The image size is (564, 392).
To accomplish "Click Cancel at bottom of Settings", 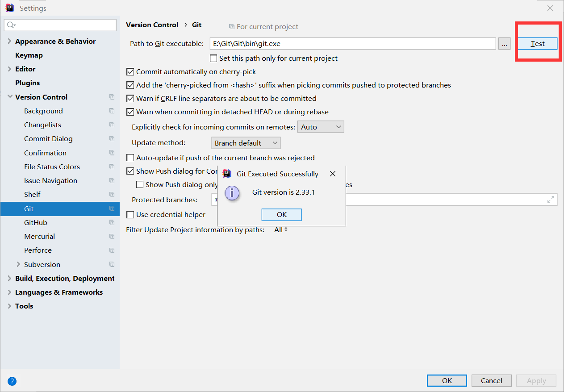I will click(492, 380).
